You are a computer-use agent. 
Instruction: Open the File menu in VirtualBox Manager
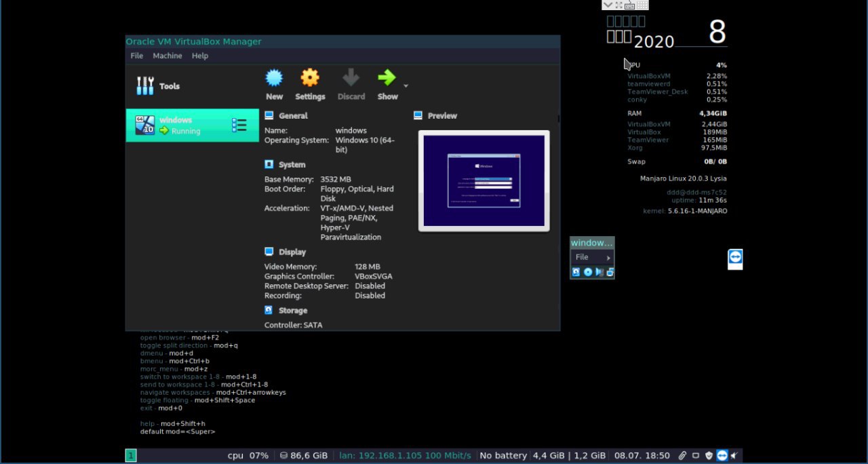click(x=136, y=56)
